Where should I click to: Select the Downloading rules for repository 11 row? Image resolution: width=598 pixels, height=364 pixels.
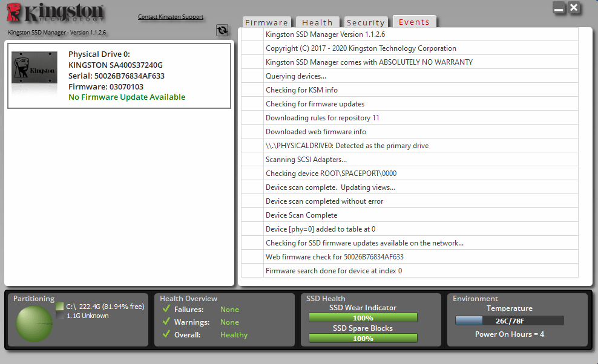click(x=410, y=118)
